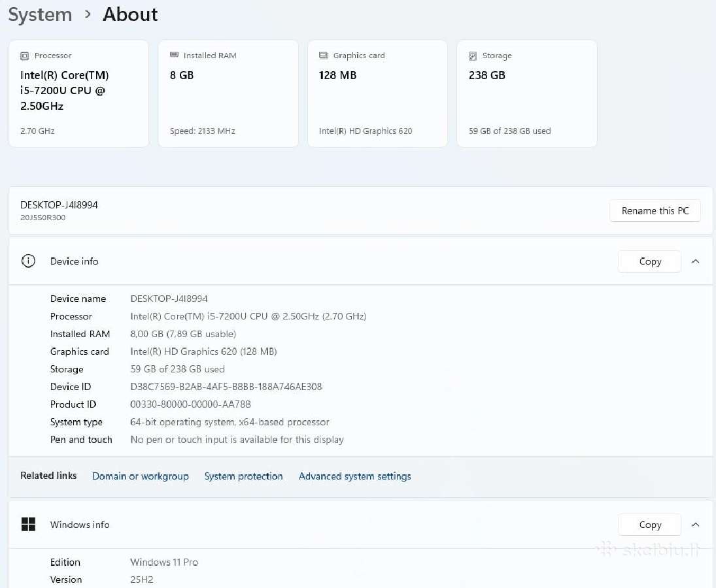The image size is (716, 588).
Task: Click the Installed RAM memory icon
Action: pos(174,55)
